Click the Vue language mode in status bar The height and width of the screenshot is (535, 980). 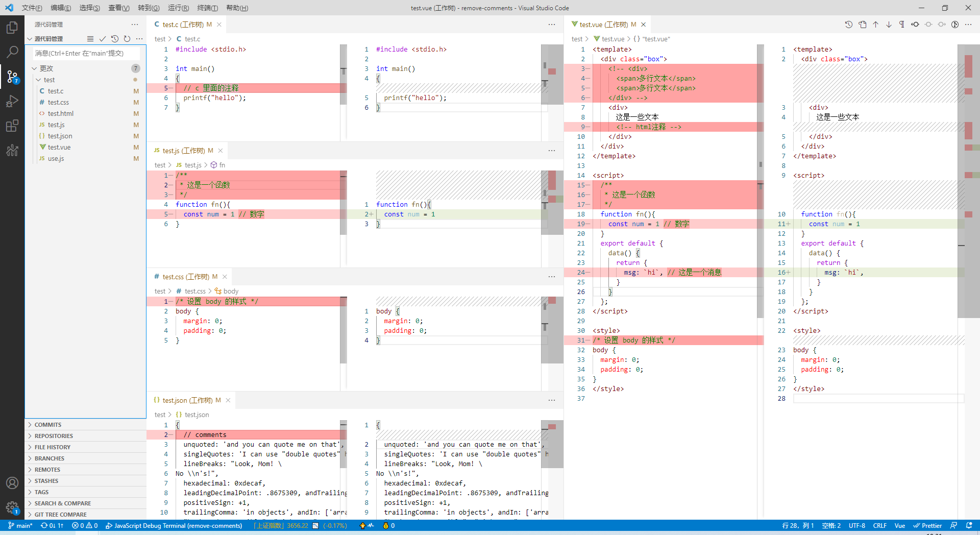pyautogui.click(x=900, y=525)
